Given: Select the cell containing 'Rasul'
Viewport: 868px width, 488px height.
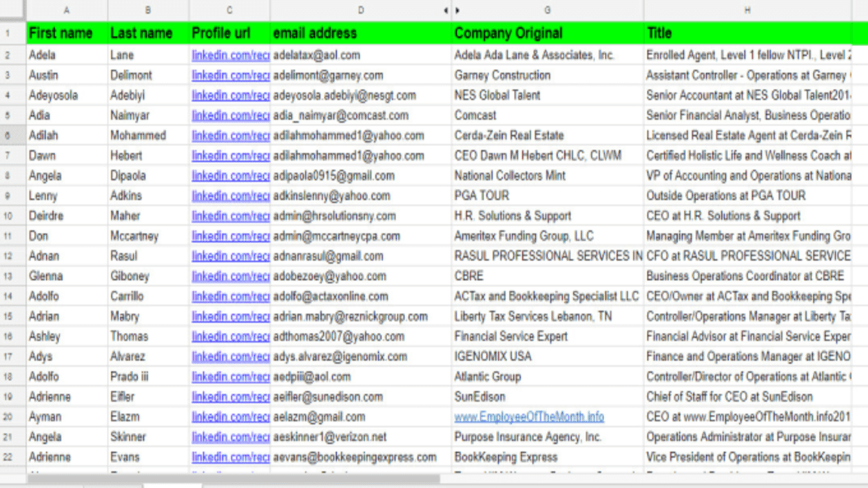Looking at the screenshot, I should pyautogui.click(x=148, y=256).
